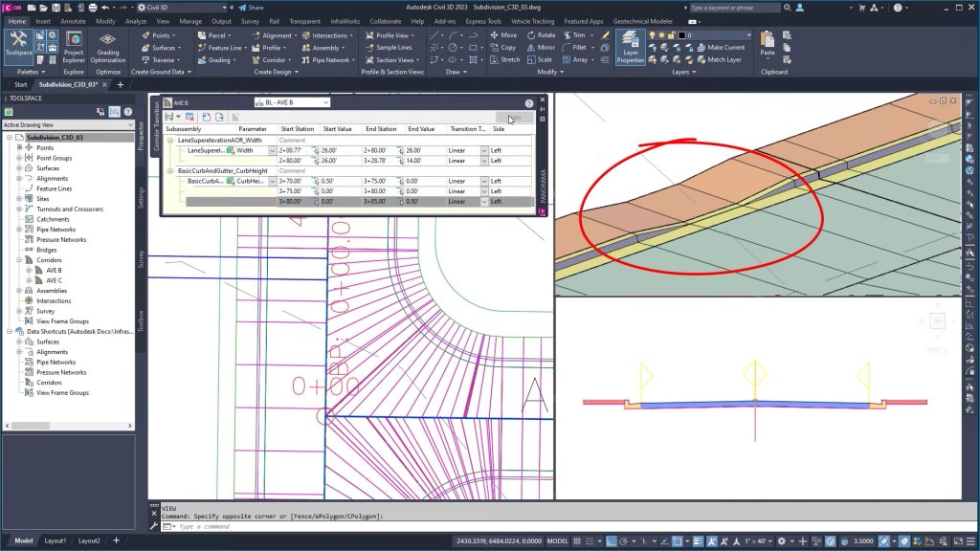Screen dimensions: 980x551
Task: Click the help question mark in Toolspace
Action: pyautogui.click(x=128, y=112)
